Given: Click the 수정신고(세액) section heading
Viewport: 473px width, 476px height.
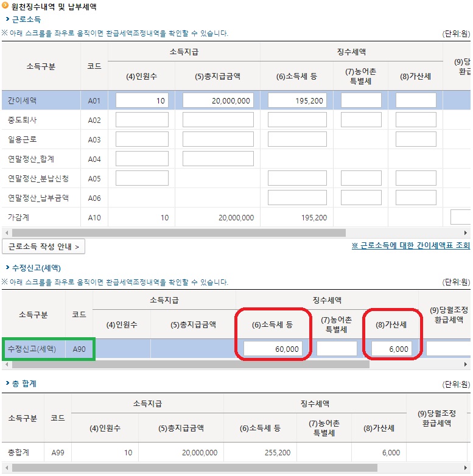Looking at the screenshot, I should point(36,268).
